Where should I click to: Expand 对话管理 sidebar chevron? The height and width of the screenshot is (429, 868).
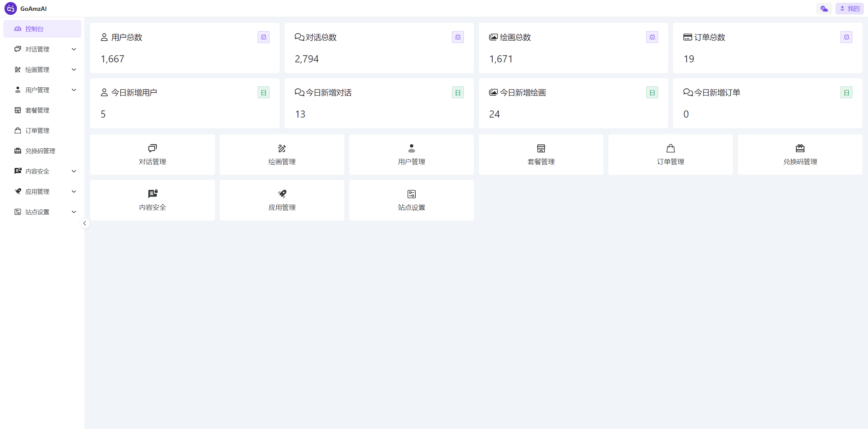[74, 49]
